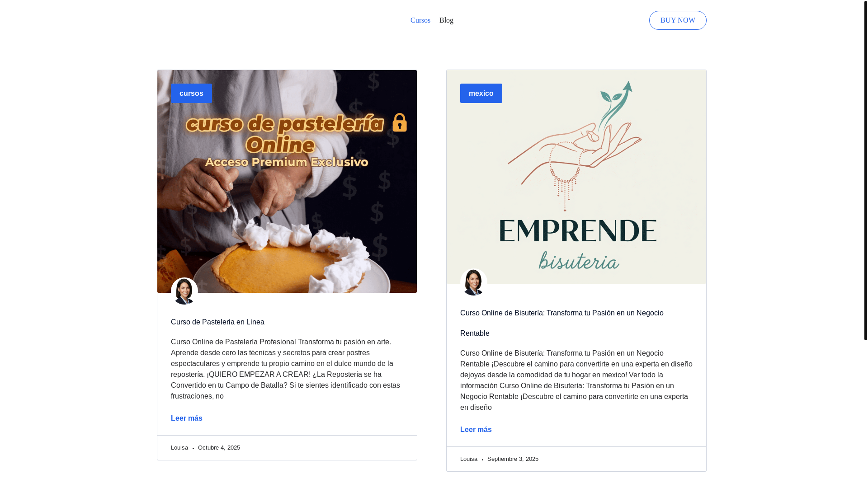Click Leer más under bisutería post
This screenshot has height=488, width=868.
pos(476,430)
